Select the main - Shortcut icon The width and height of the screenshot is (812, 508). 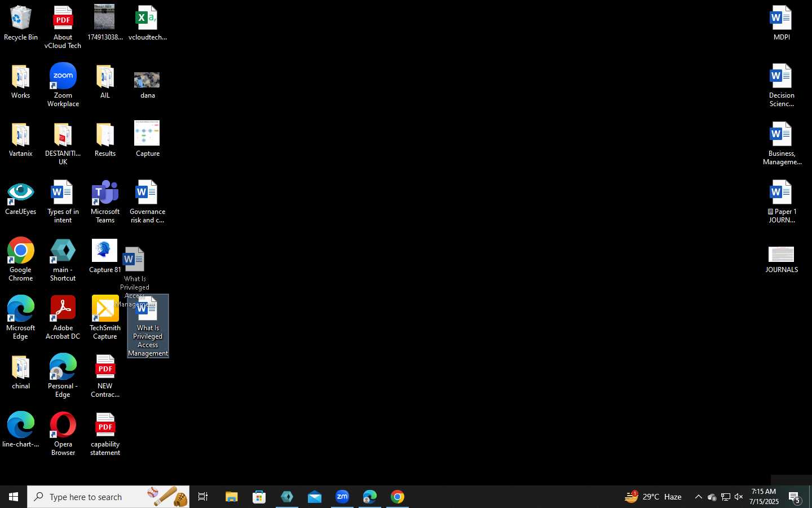click(x=63, y=260)
